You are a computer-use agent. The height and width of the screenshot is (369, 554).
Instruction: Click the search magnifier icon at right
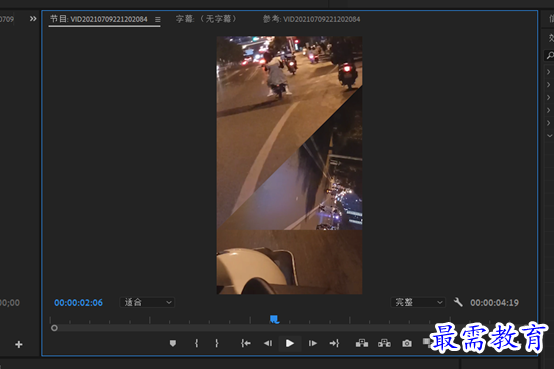(x=550, y=55)
